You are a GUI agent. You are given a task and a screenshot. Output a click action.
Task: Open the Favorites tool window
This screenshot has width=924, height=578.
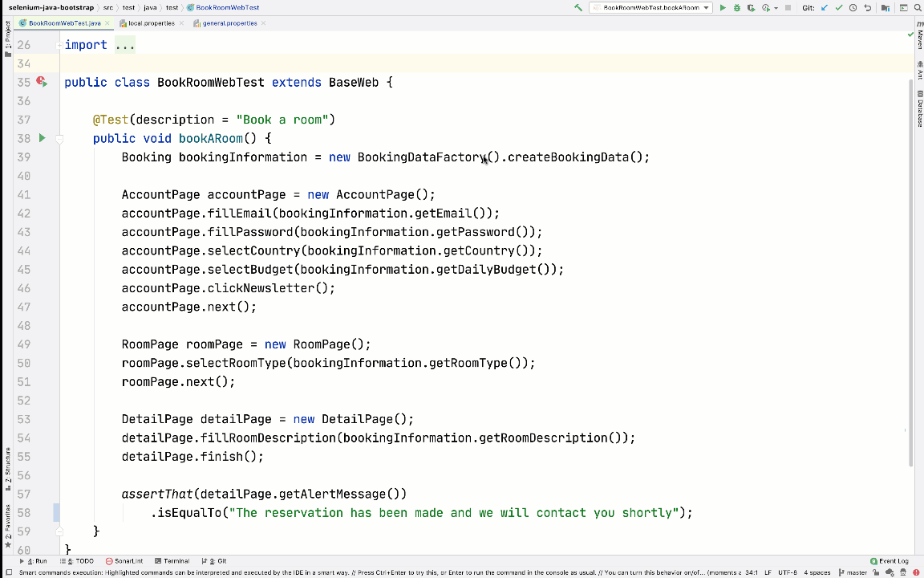[x=8, y=526]
